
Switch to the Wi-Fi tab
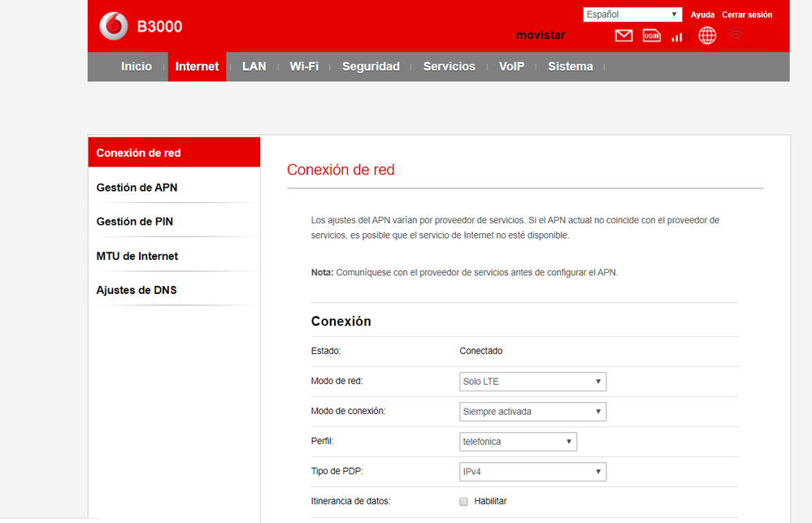[304, 67]
